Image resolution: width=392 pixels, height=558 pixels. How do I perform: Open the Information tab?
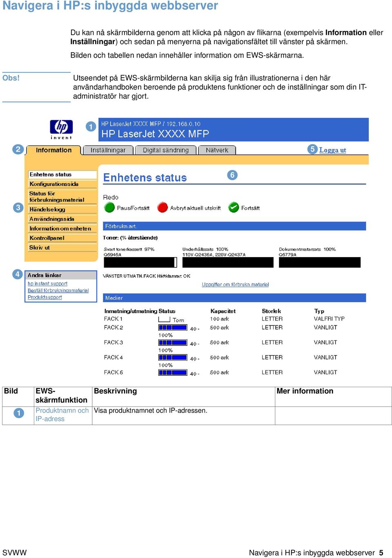(x=54, y=150)
